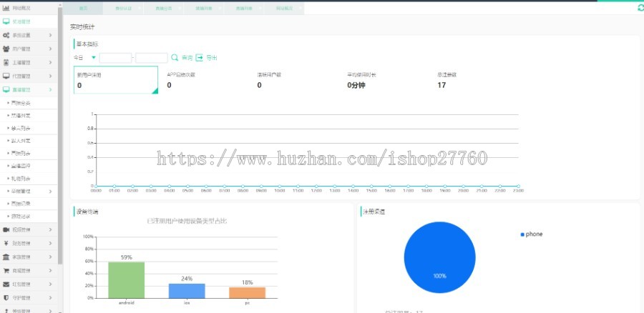The height and width of the screenshot is (313, 644).
Task: Close the 网站概况 tab
Action: pyautogui.click(x=301, y=8)
